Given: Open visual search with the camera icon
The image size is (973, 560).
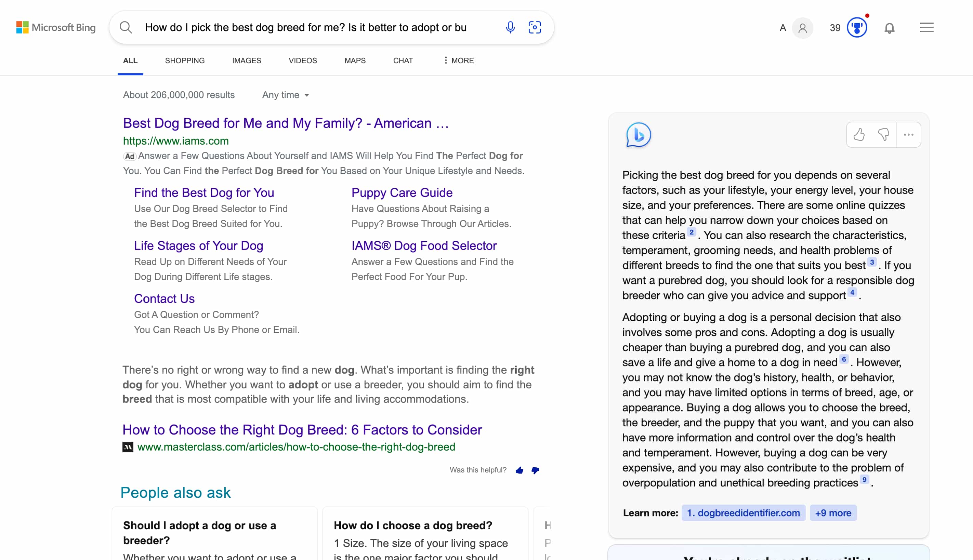Looking at the screenshot, I should coord(535,27).
